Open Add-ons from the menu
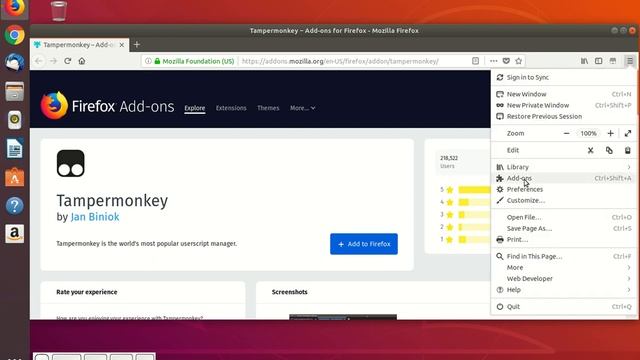Screen dimensions: 640x360 click(564, 178)
